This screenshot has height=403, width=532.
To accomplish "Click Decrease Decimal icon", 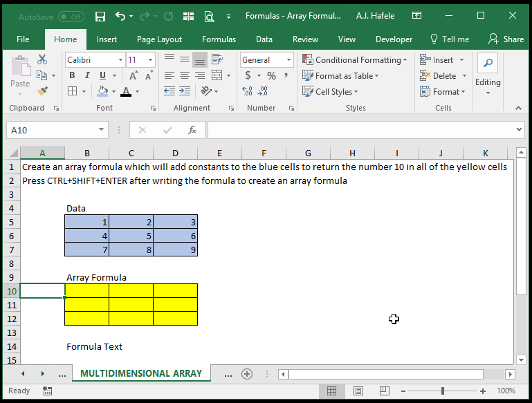I will [x=263, y=91].
